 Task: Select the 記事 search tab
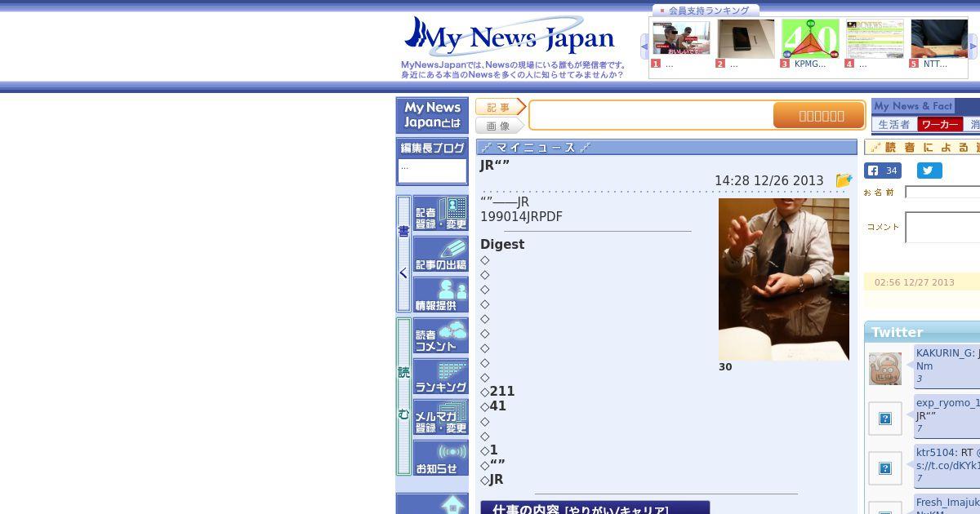pos(500,107)
